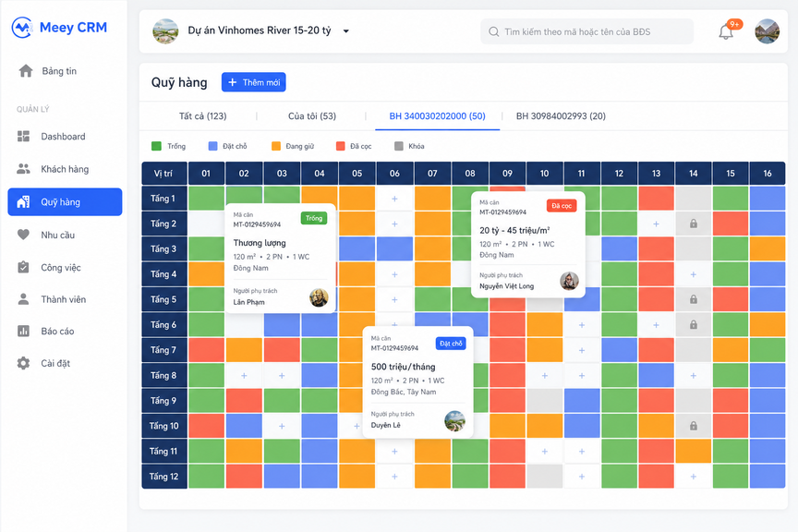Switch to the Của tôi (53) tab
Image resolution: width=798 pixels, height=532 pixels.
[x=312, y=116]
